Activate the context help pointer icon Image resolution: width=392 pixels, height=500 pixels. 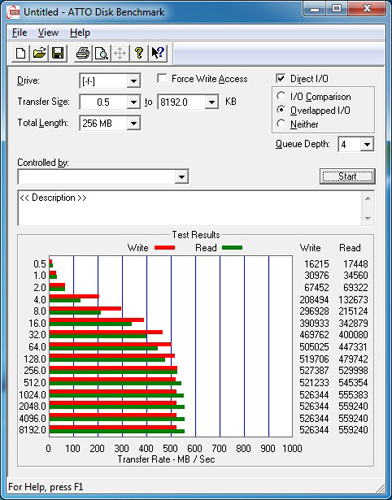coord(158,53)
